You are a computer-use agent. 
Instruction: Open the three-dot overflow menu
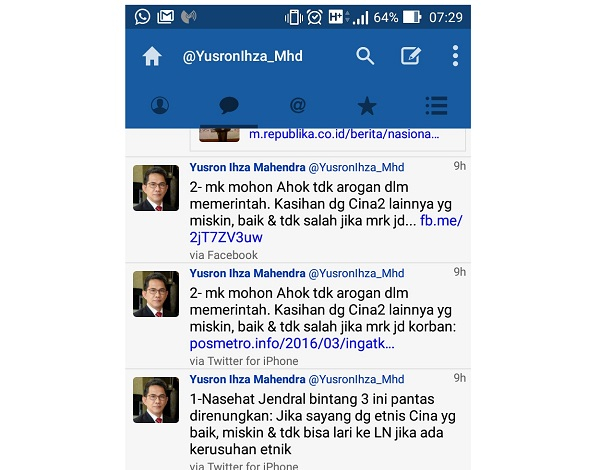455,56
